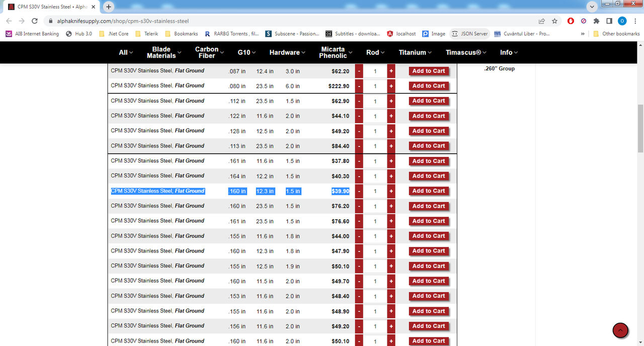Viewport: 644px width, 346px height.
Task: Show hidden bookmarks overflow chevron
Action: [x=583, y=34]
